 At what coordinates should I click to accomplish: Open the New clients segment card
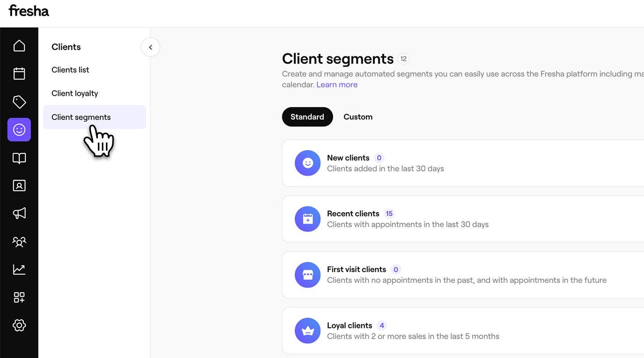click(x=463, y=163)
